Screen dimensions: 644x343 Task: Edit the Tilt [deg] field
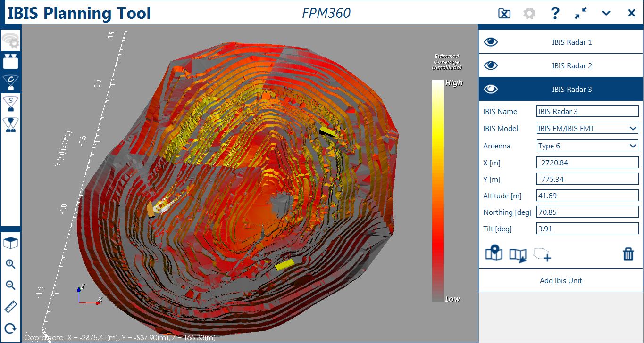pos(588,229)
